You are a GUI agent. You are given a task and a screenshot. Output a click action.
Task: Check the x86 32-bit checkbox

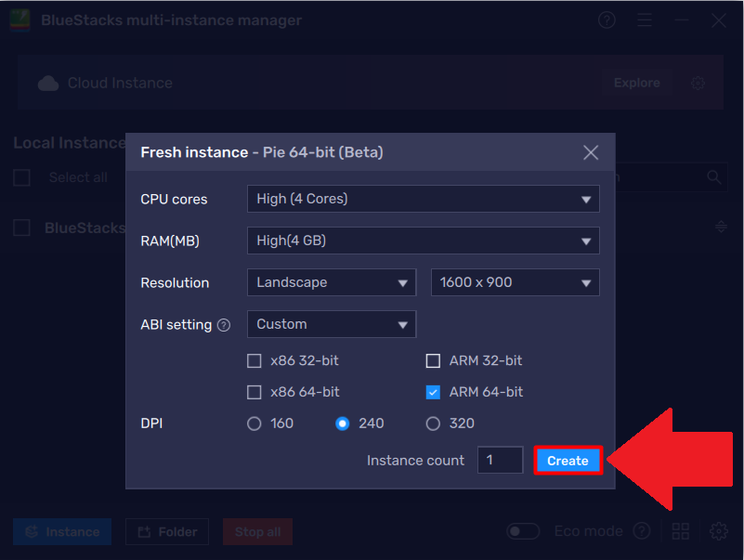point(255,360)
